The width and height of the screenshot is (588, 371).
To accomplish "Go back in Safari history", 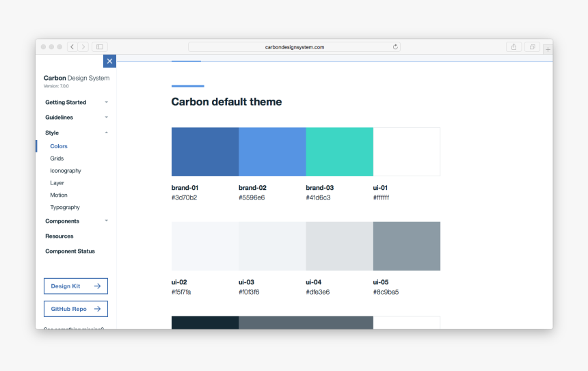I will (72, 47).
